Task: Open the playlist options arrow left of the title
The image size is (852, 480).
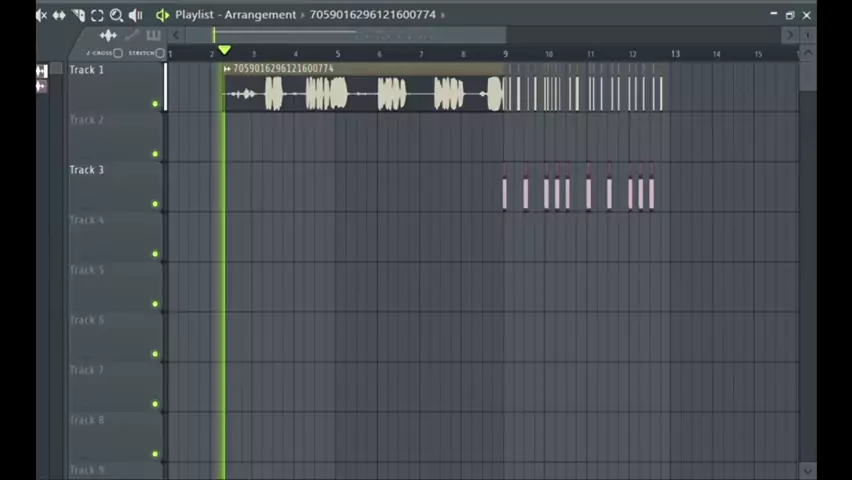Action: [x=162, y=15]
